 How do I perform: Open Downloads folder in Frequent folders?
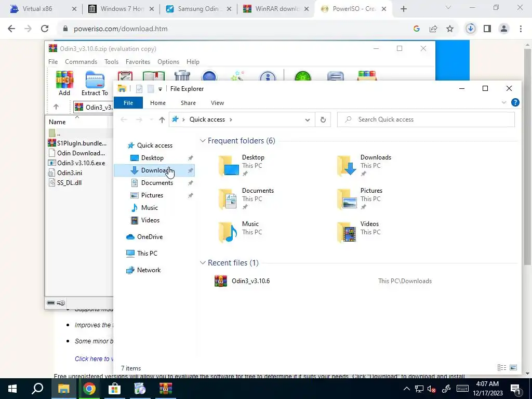coord(364,166)
